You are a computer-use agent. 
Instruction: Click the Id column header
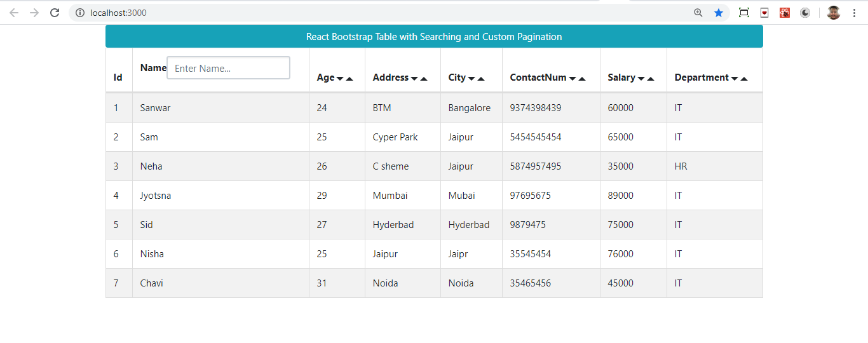(118, 77)
